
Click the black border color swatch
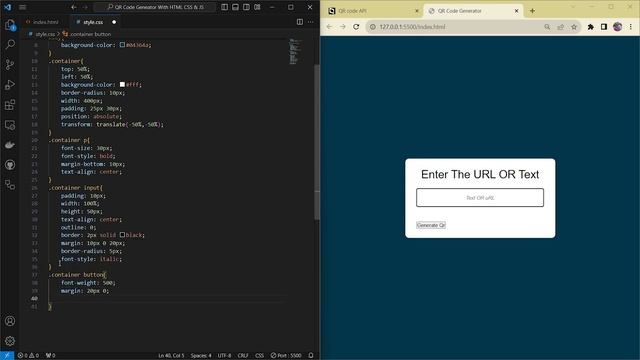[x=122, y=235]
